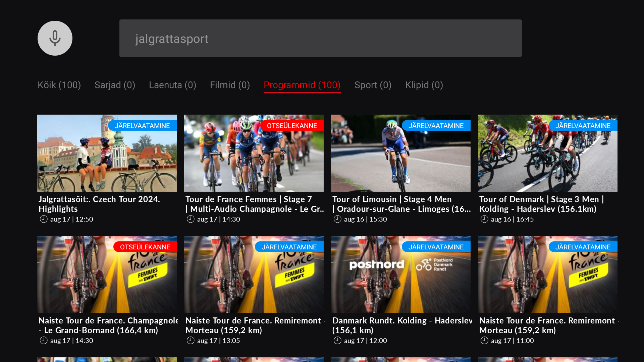Click the aug 17 | 13:05 timestamp
644x362 pixels.
point(218,341)
